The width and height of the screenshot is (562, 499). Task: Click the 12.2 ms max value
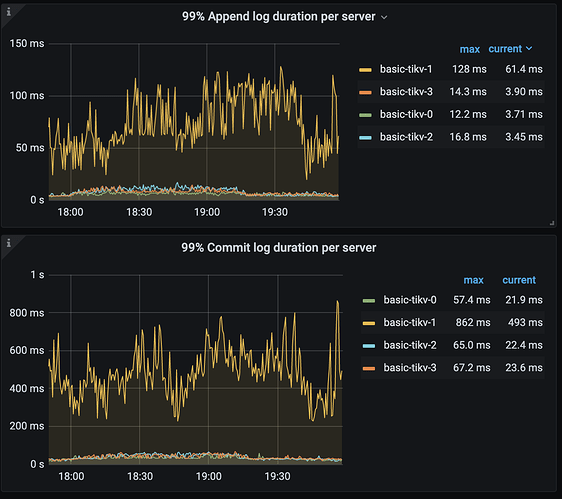point(468,114)
